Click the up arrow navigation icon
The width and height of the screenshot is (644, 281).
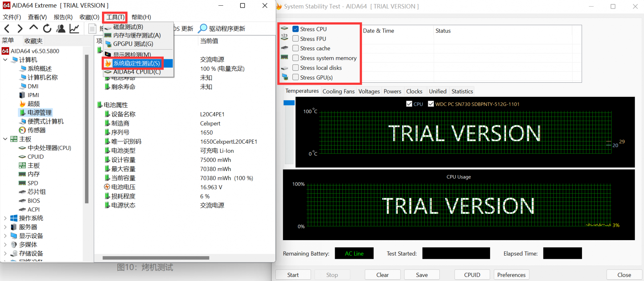pos(34,28)
